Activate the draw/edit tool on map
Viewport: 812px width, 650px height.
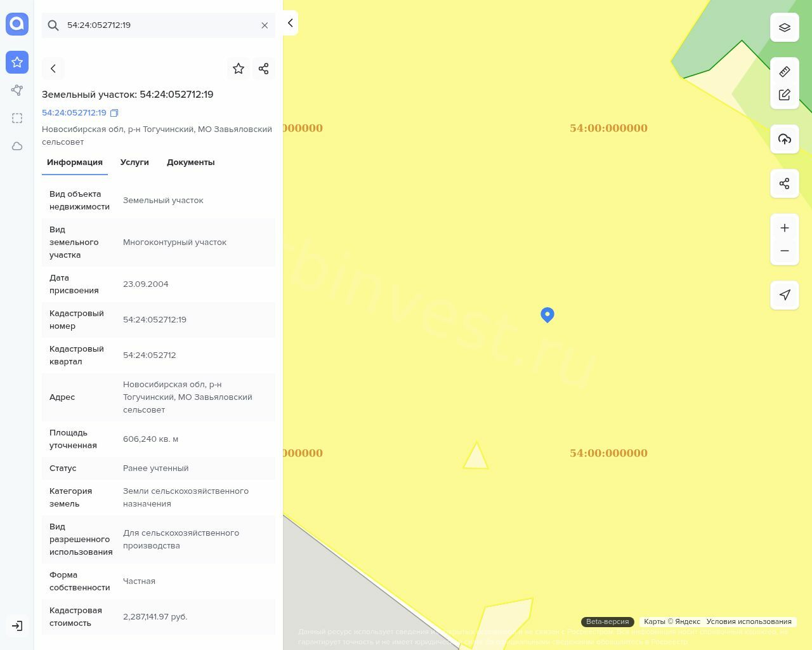[785, 95]
